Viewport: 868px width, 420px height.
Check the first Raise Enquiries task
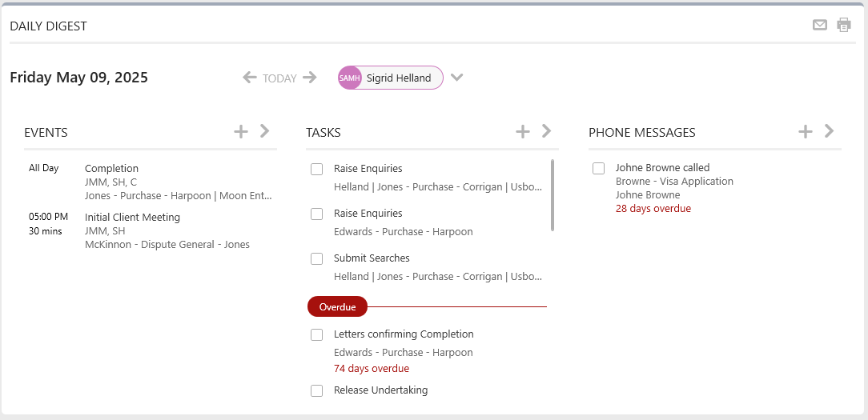pyautogui.click(x=316, y=170)
